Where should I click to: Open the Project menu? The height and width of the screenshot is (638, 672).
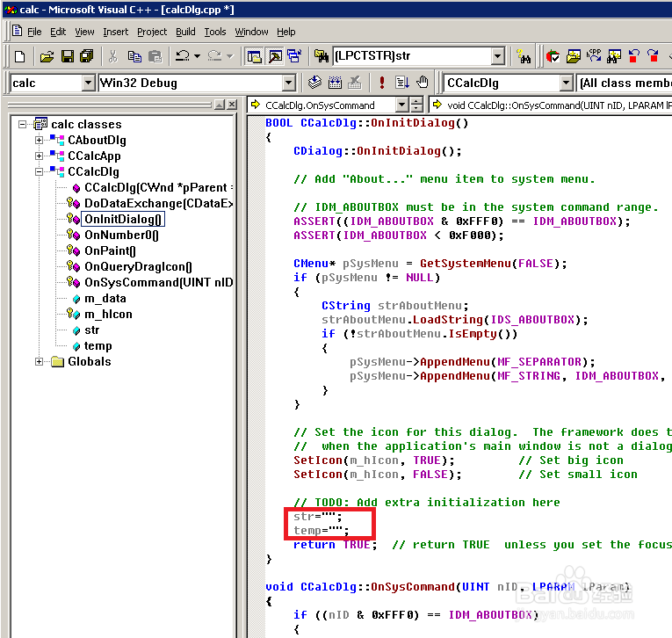click(152, 32)
